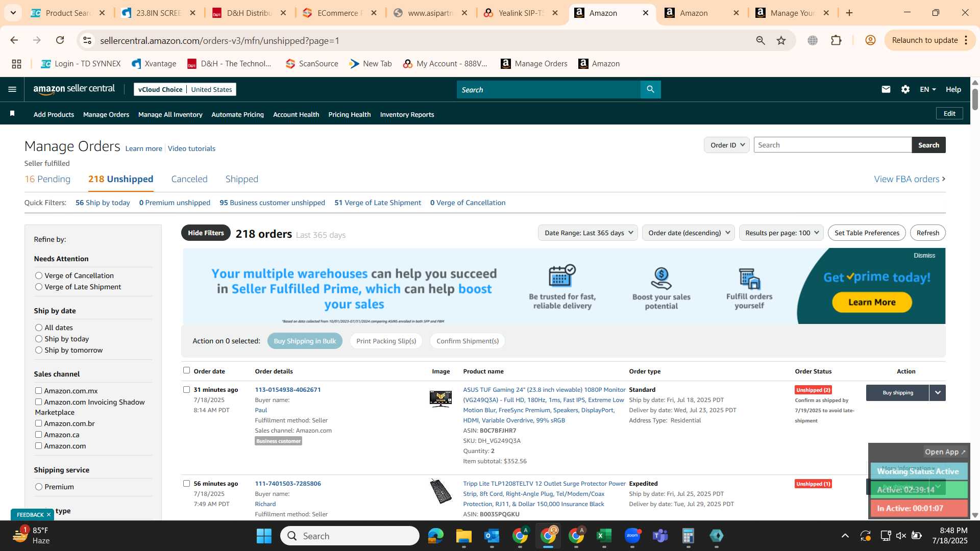Screen dimensions: 980x551
Task: Open Order date (descending) sort dropdown
Action: point(688,233)
